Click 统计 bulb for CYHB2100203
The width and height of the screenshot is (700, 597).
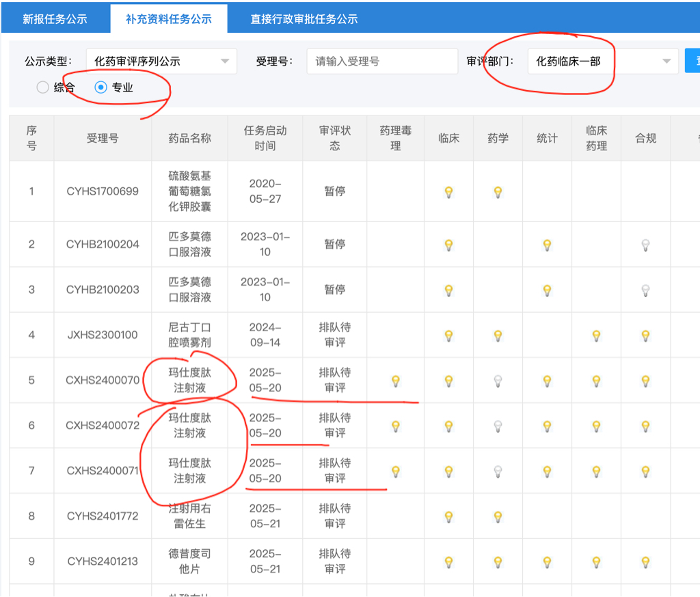pyautogui.click(x=547, y=290)
